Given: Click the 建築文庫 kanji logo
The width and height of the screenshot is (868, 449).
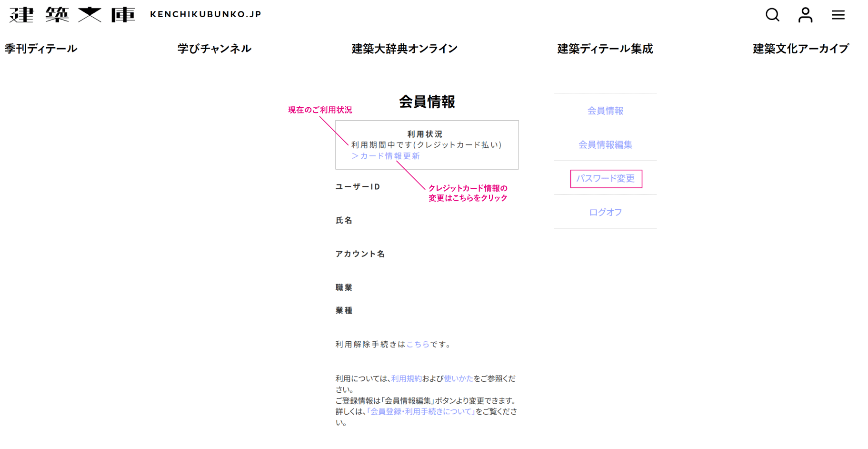Looking at the screenshot, I should click(72, 15).
